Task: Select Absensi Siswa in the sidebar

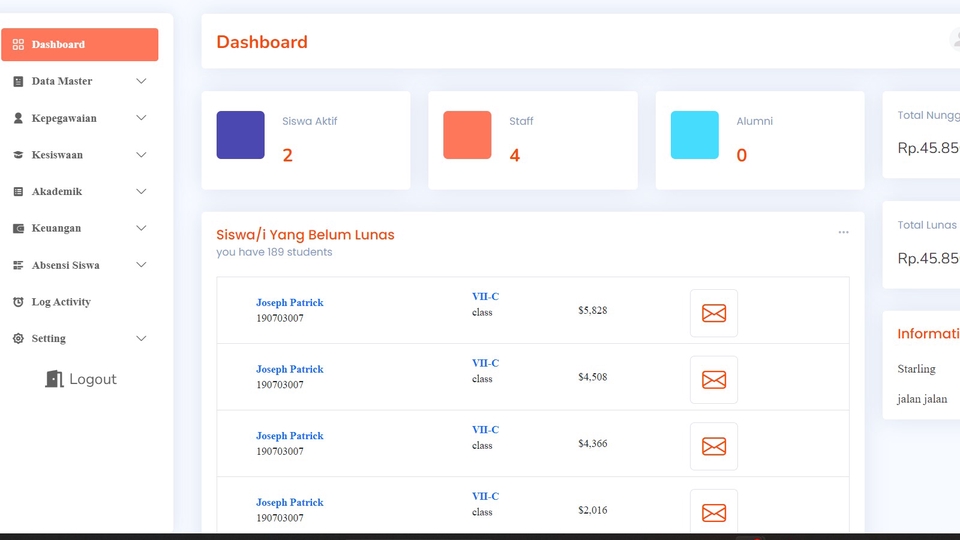Action: 65,265
